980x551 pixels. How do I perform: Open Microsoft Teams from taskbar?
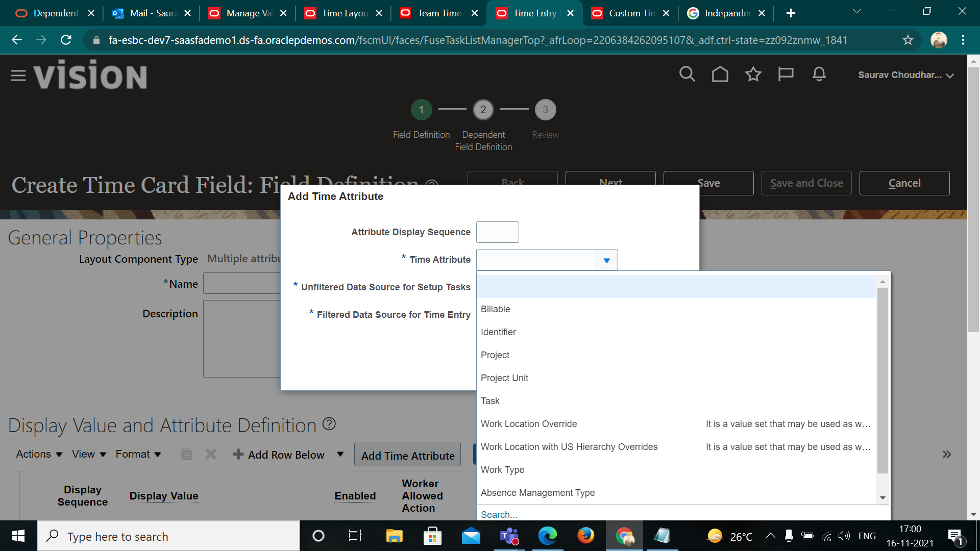tap(509, 536)
